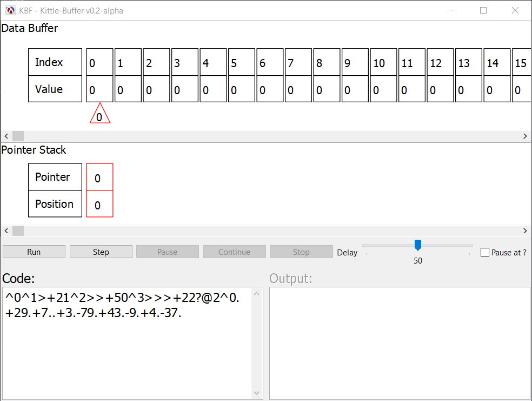This screenshot has height=401, width=532.
Task: Click the 'Delay' label
Action: point(347,253)
